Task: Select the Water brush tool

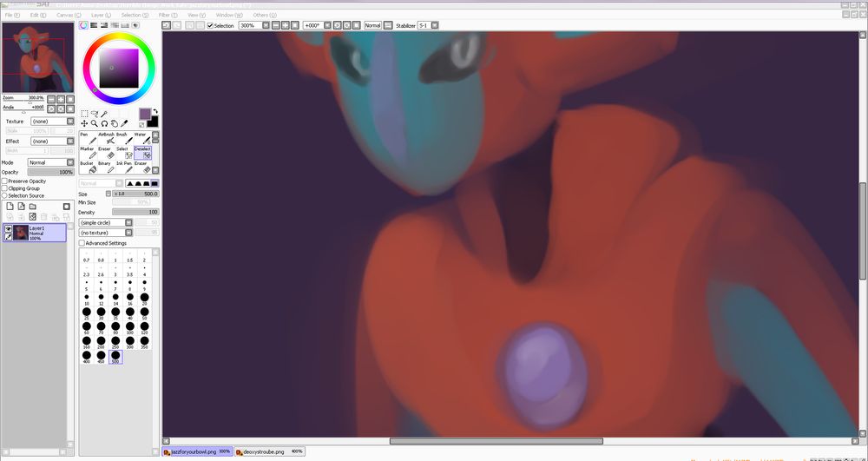Action: click(x=142, y=138)
